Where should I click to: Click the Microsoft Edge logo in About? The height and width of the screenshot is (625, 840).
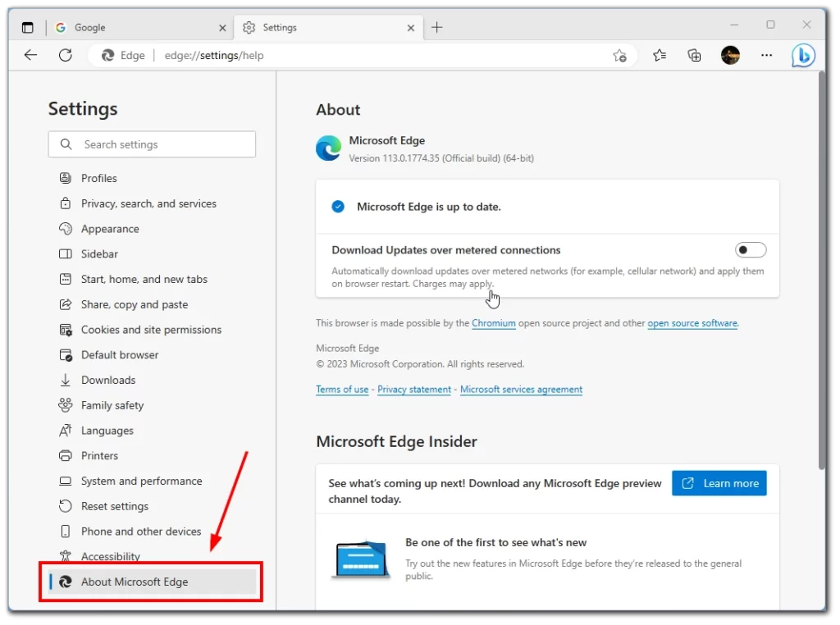click(x=328, y=148)
